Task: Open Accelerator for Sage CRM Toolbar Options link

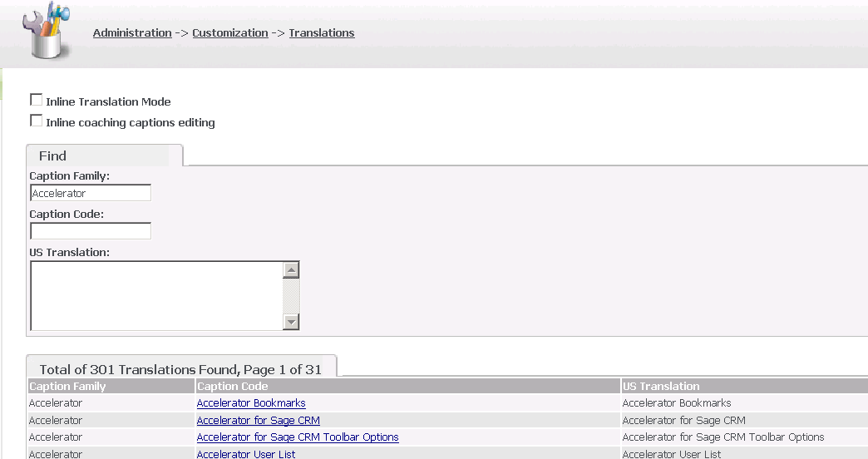Action: click(298, 437)
